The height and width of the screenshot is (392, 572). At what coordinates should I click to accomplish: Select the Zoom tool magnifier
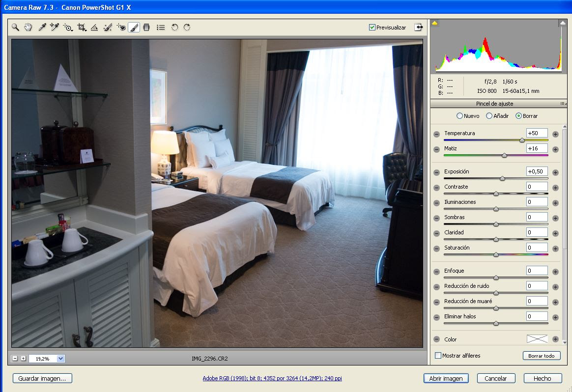[x=15, y=28]
